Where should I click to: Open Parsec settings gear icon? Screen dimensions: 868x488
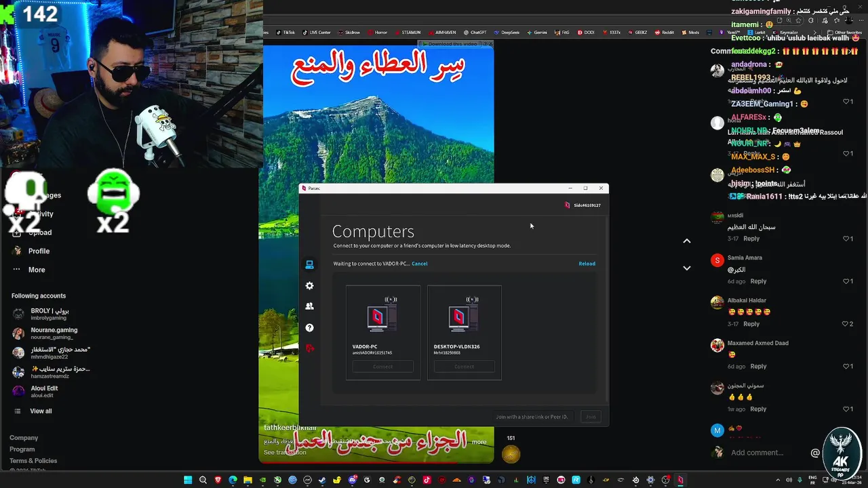tap(309, 286)
